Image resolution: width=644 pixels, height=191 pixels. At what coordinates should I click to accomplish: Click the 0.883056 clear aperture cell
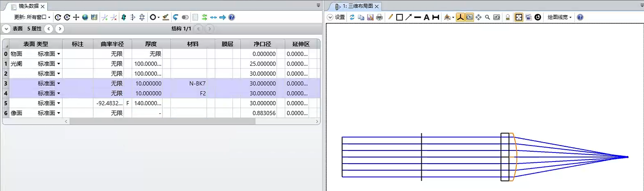point(259,113)
